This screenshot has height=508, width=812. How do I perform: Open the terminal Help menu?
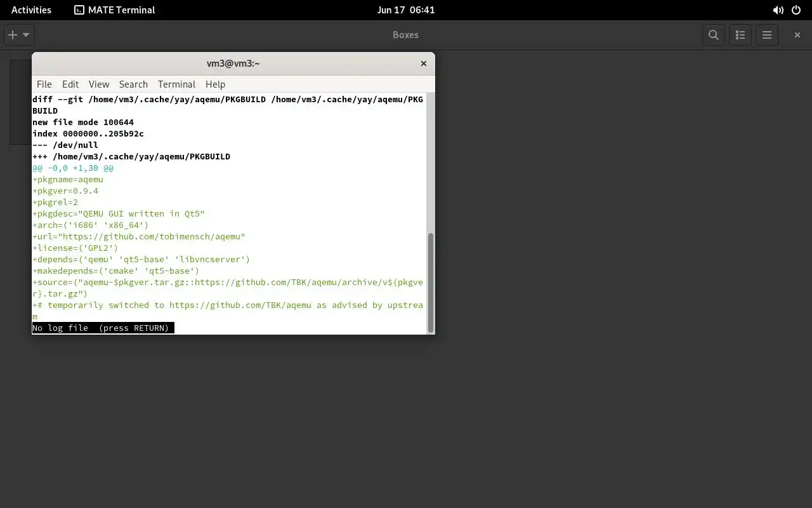[215, 84]
